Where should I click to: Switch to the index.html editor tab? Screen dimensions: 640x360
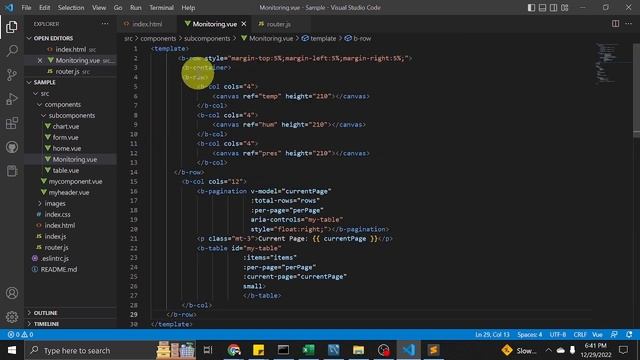click(x=147, y=24)
